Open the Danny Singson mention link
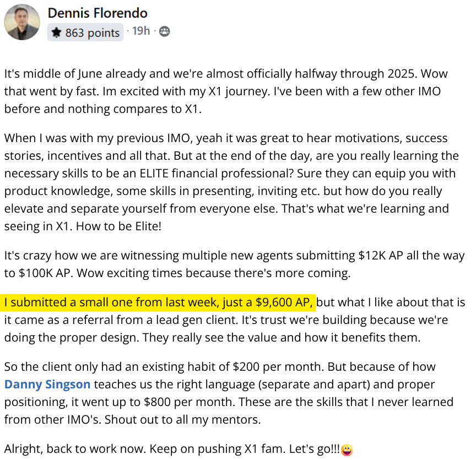 point(47,384)
